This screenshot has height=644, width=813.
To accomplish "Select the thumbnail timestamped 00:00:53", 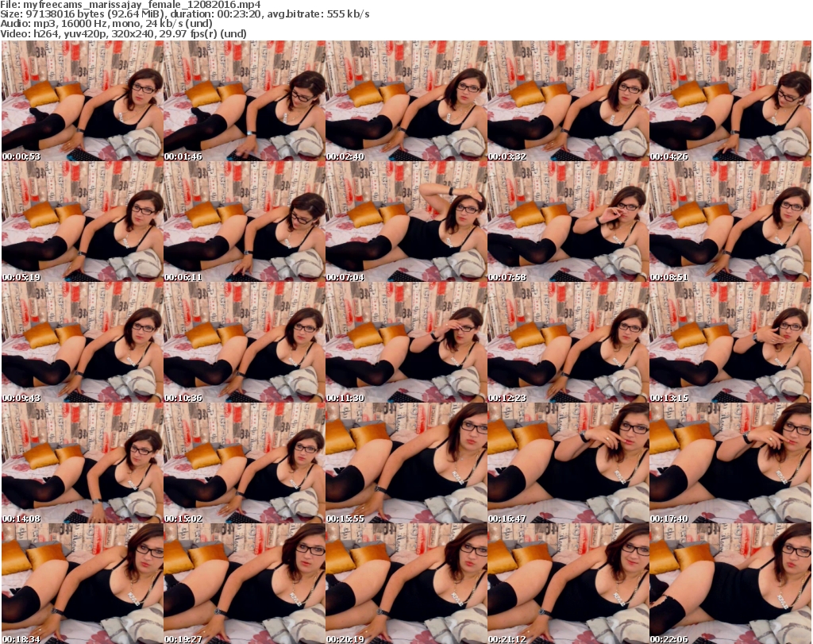I will [x=83, y=101].
